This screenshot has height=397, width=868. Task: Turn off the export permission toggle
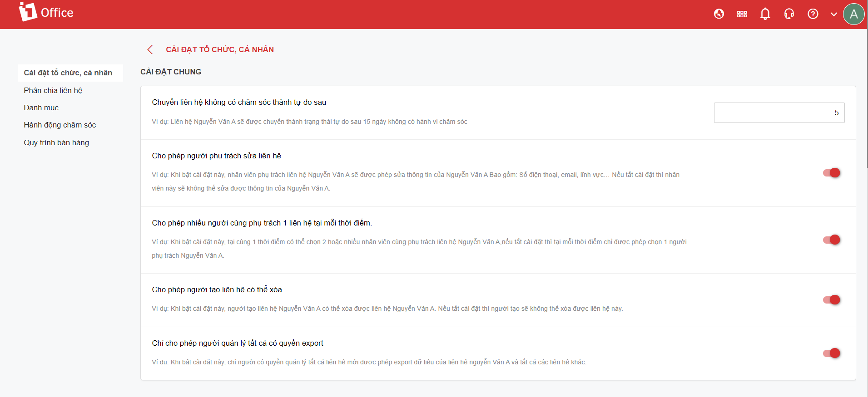click(x=832, y=353)
